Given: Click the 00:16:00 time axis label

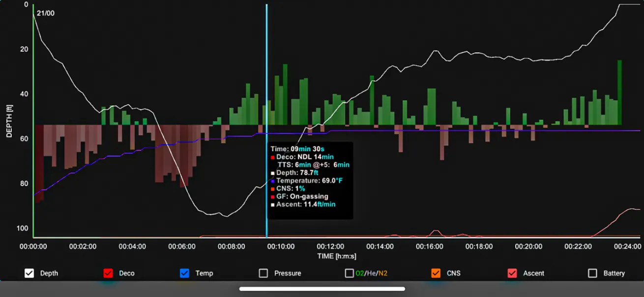Looking at the screenshot, I should coord(429,246).
